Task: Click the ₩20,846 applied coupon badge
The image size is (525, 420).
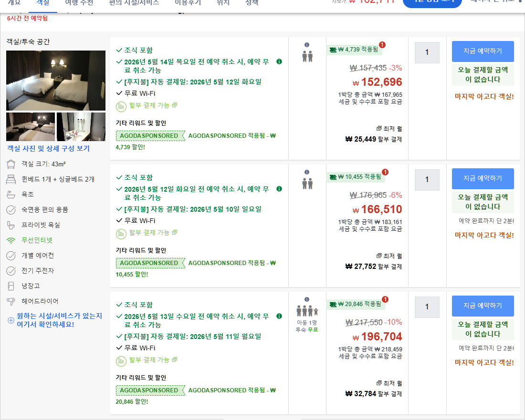Action: [x=356, y=304]
